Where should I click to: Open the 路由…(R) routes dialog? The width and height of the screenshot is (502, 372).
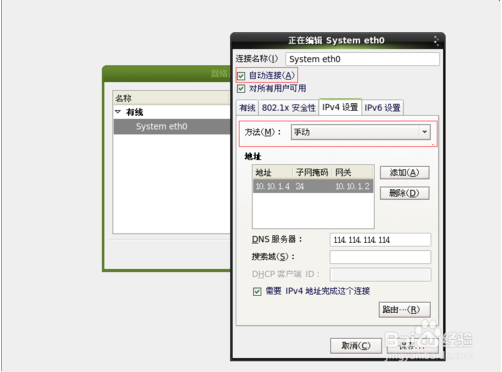(x=405, y=310)
